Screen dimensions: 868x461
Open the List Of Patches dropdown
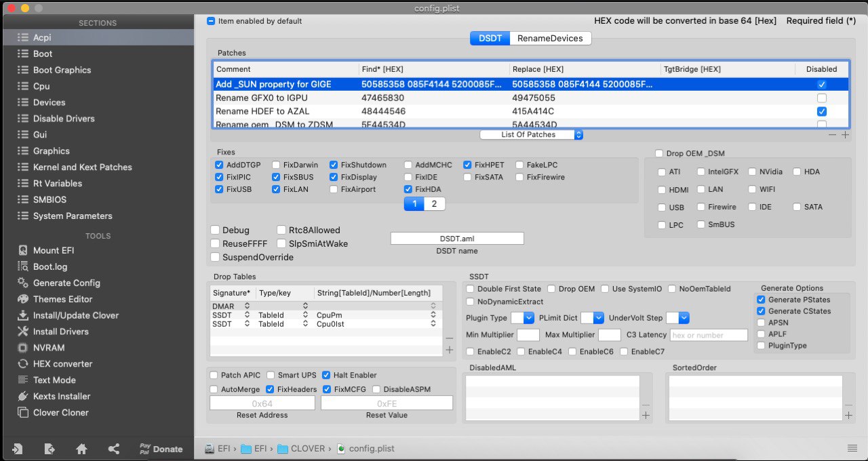pyautogui.click(x=532, y=135)
